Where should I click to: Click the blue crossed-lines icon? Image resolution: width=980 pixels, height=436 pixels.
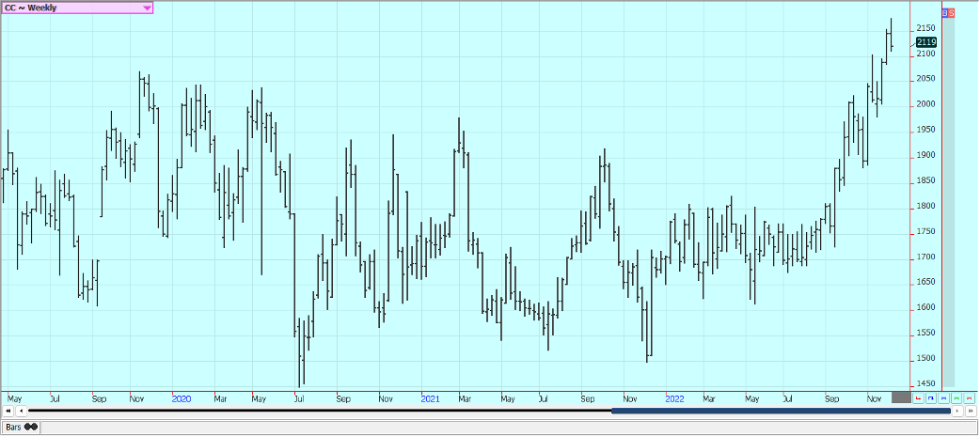coord(943,397)
